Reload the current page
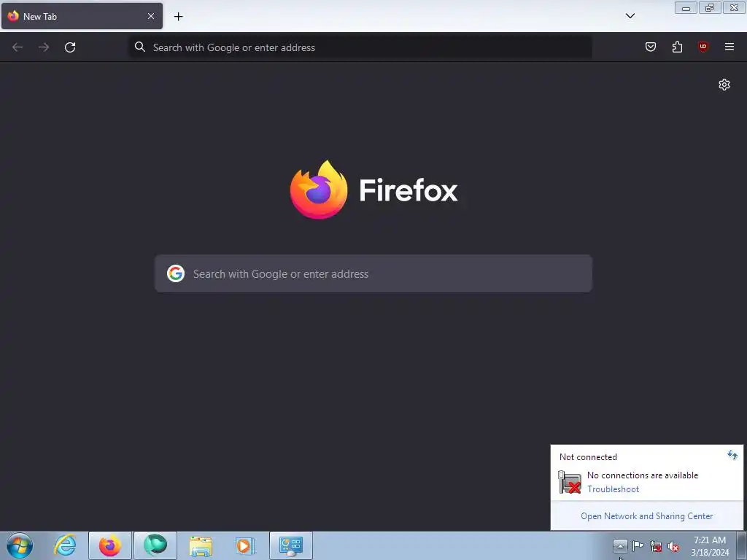This screenshot has height=560, width=747. [x=70, y=47]
